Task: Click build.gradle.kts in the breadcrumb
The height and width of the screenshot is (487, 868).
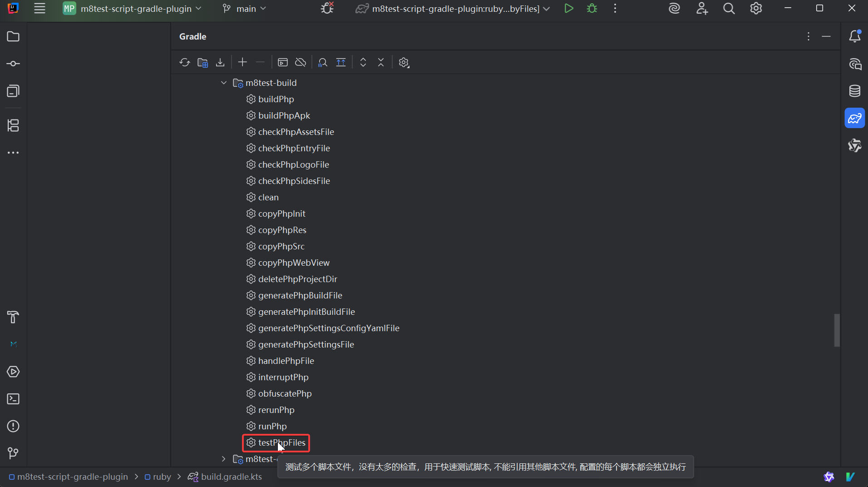Action: coord(231,477)
